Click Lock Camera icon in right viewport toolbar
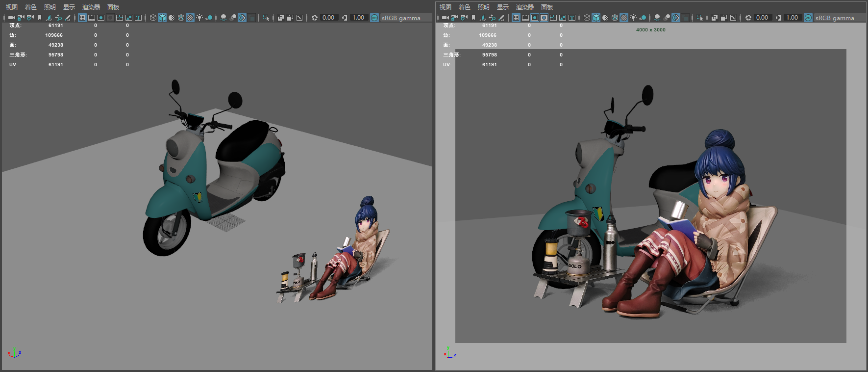This screenshot has width=868, height=372. [455, 18]
